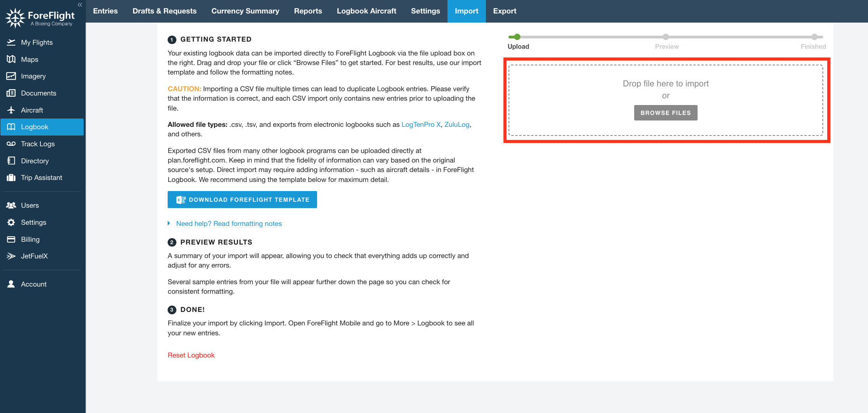This screenshot has height=413, width=868.
Task: Open Directory from the sidebar
Action: 42,161
